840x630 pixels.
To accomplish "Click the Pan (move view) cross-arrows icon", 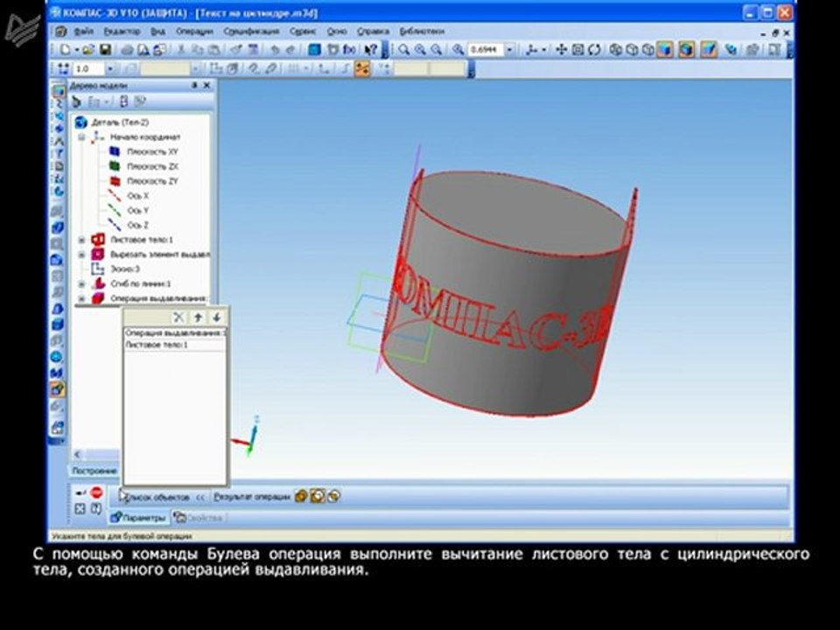I will pyautogui.click(x=561, y=50).
